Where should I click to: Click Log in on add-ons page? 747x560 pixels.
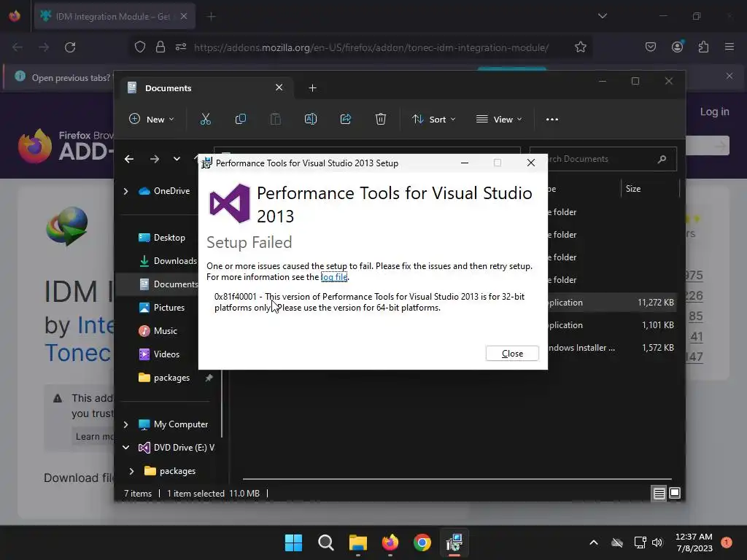[x=714, y=112]
